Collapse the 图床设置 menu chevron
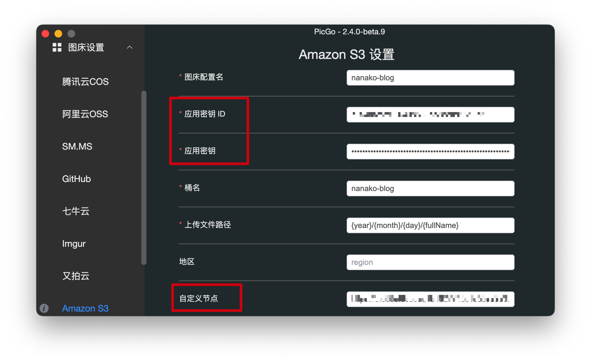 tap(130, 48)
